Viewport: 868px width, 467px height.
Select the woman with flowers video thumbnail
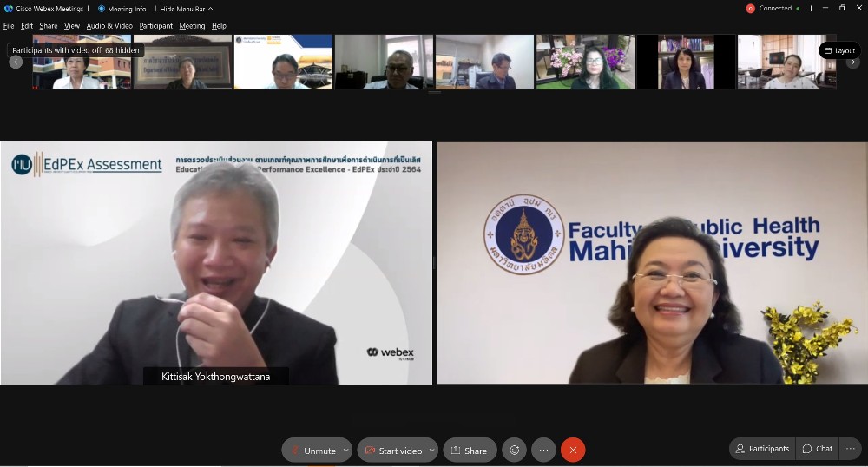point(585,62)
